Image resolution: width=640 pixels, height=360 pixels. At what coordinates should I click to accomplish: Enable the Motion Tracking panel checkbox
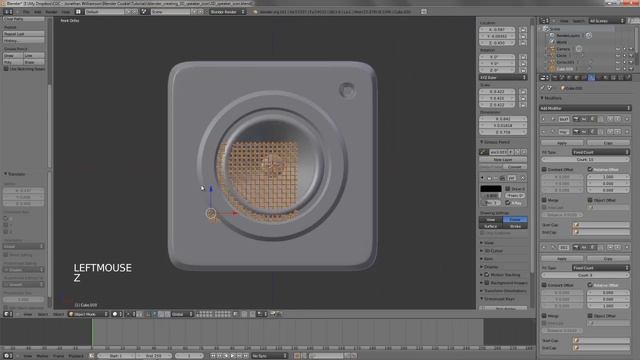pyautogui.click(x=487, y=275)
